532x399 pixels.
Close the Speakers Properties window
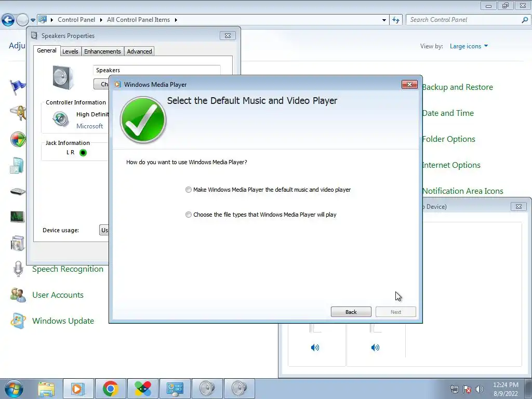pyautogui.click(x=228, y=36)
